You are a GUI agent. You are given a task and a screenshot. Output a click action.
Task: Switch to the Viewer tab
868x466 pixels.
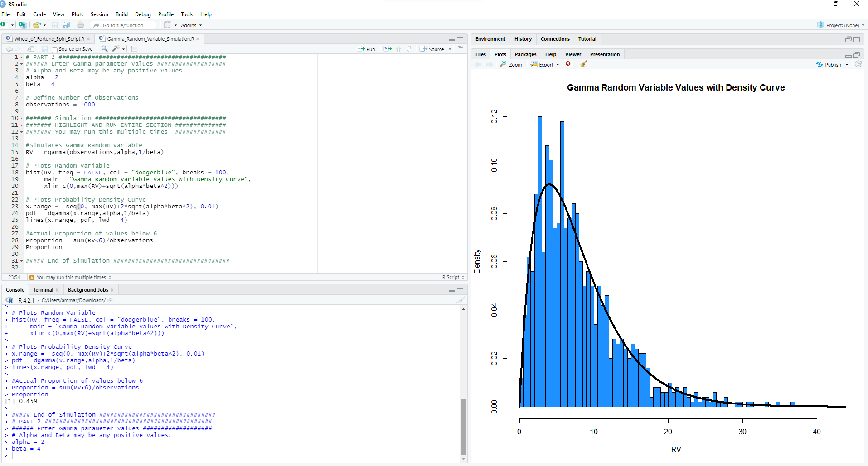[x=573, y=54]
